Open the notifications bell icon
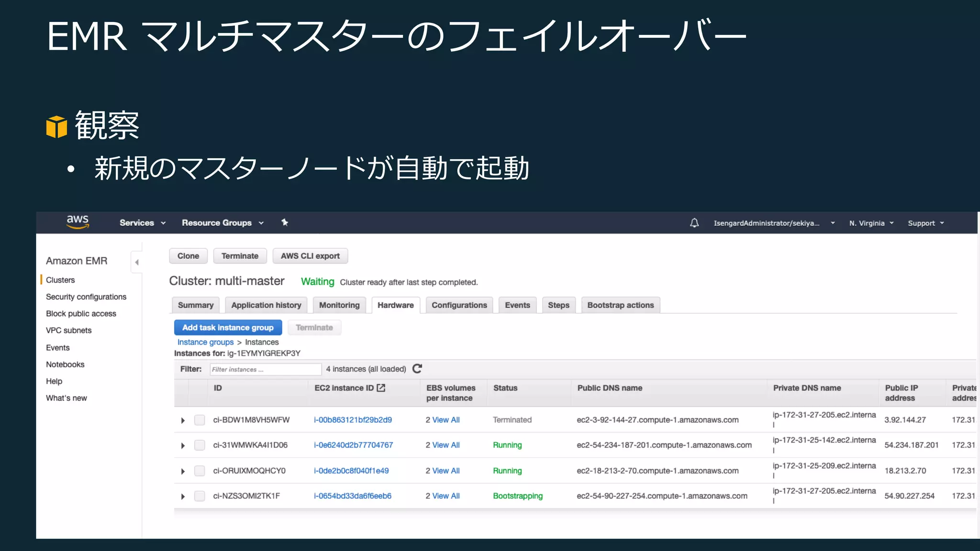Screen dimensions: 980x551 point(694,223)
